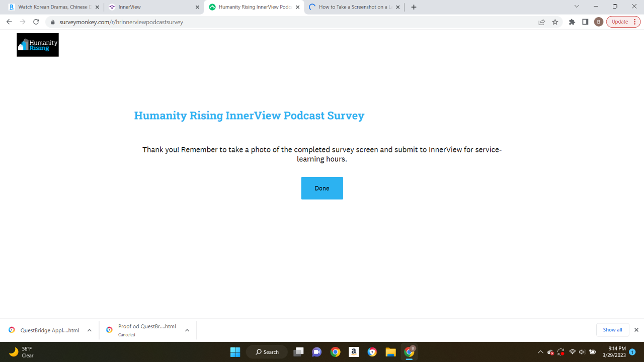Expand options for QuestBridge Appl....html download
This screenshot has width=644, height=362.
(90, 330)
